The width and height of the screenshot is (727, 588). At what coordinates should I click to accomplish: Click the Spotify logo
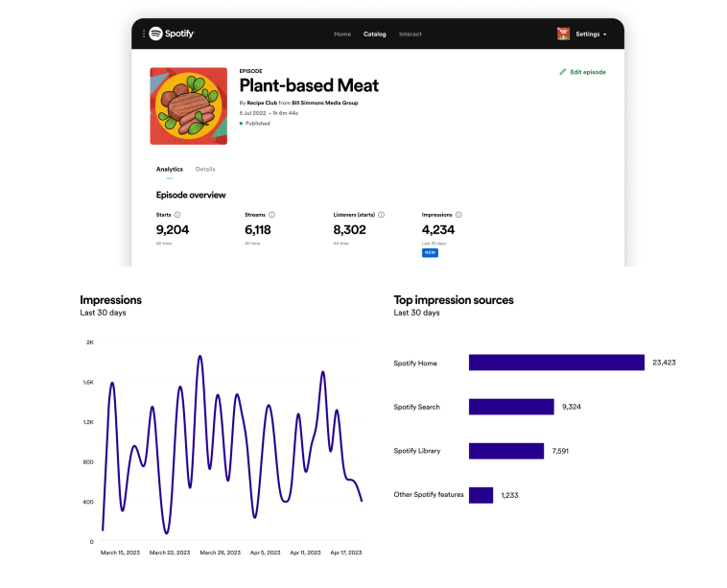tap(172, 34)
